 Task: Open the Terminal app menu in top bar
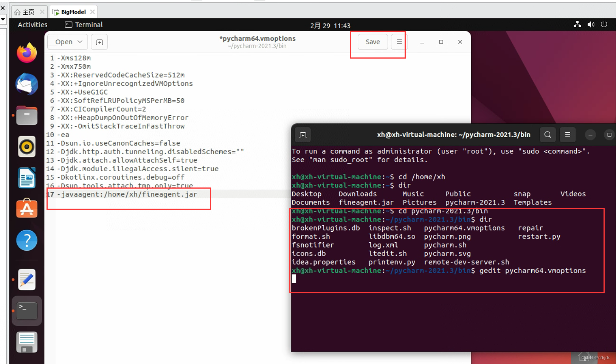(x=84, y=25)
